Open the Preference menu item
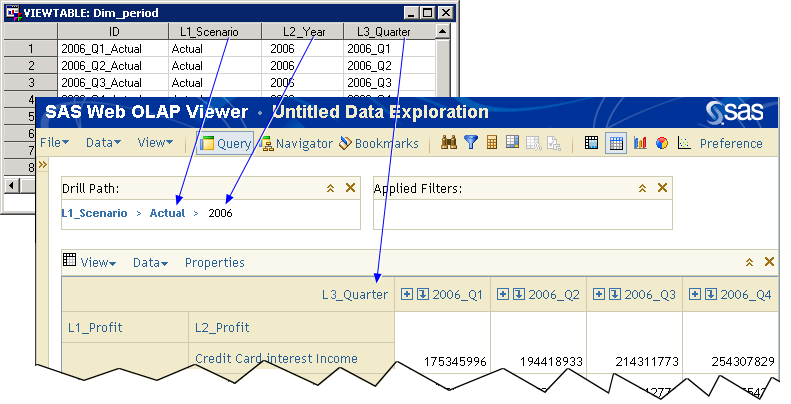Image resolution: width=791 pixels, height=404 pixels. point(730,143)
